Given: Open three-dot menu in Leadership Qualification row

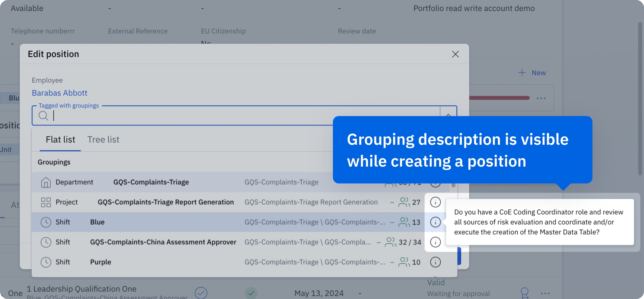Looking at the screenshot, I should (545, 293).
